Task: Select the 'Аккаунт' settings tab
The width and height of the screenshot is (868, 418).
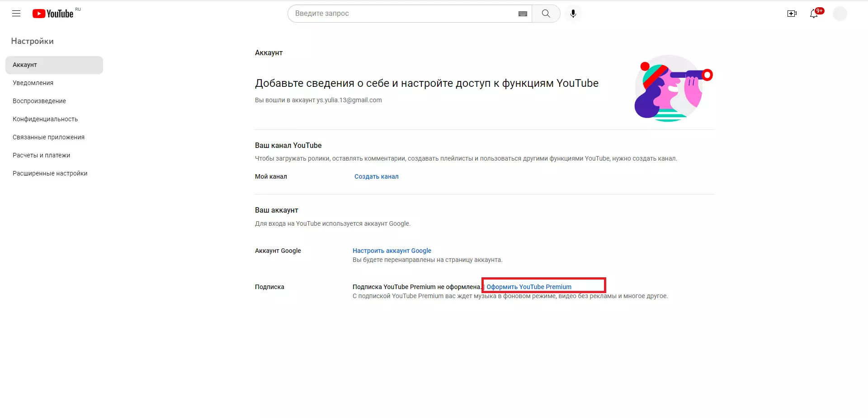Action: point(54,65)
